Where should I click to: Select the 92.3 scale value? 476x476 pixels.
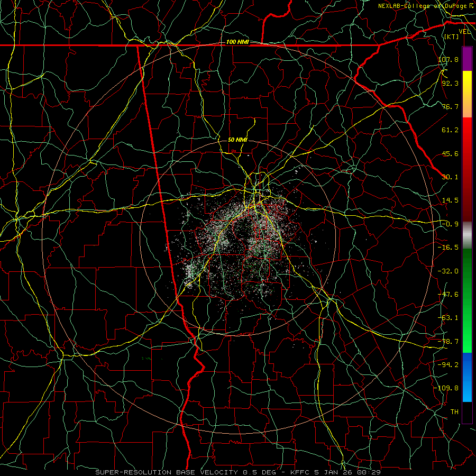click(450, 83)
